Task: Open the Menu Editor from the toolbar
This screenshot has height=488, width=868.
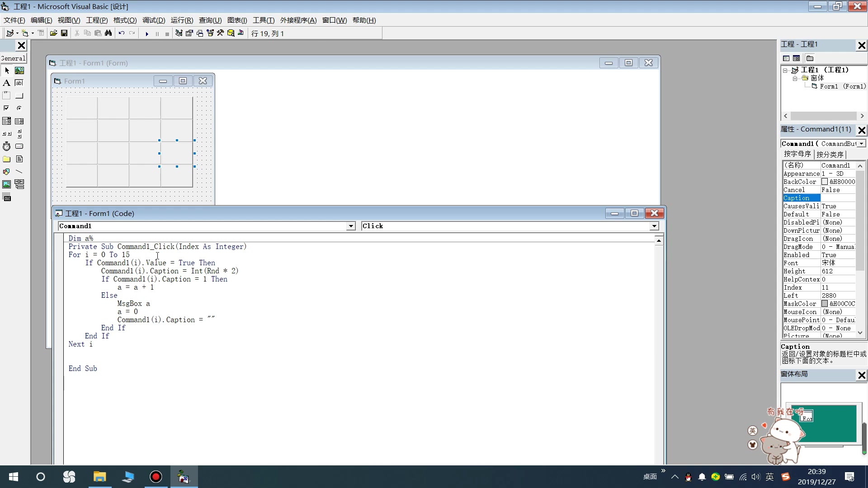Action: [x=41, y=33]
